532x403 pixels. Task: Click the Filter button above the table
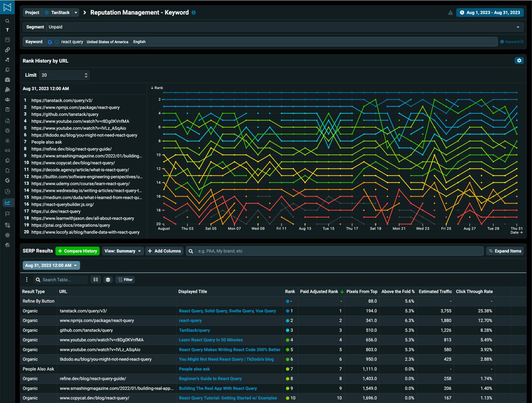pos(125,280)
